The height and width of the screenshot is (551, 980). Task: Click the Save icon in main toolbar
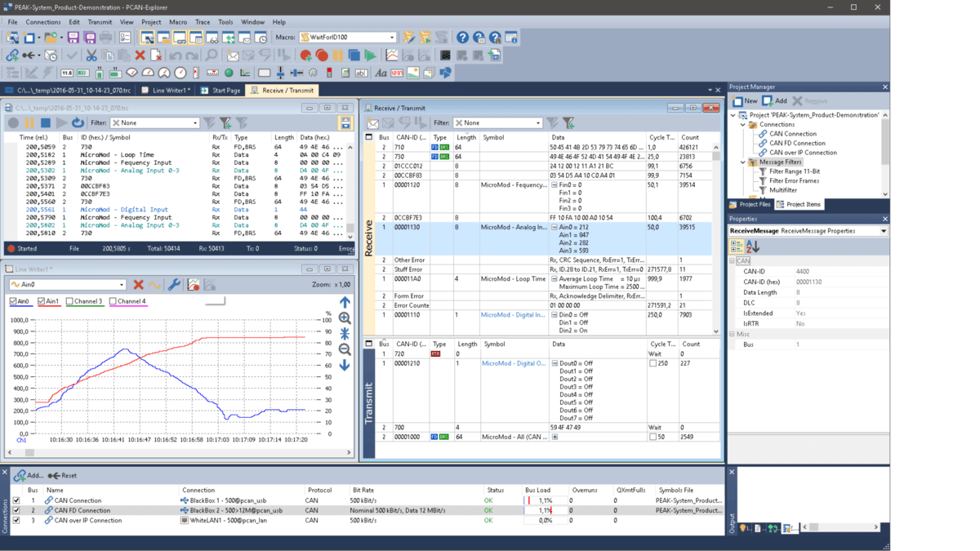(x=73, y=38)
